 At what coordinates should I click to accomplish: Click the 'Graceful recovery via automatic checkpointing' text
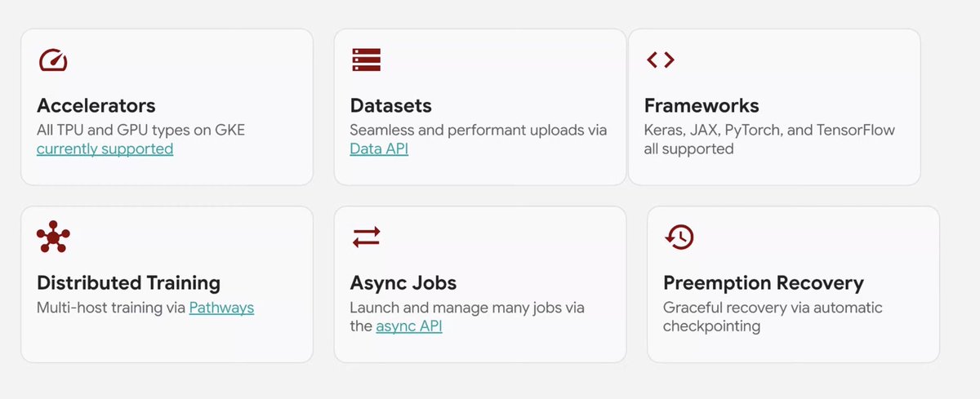tap(773, 317)
